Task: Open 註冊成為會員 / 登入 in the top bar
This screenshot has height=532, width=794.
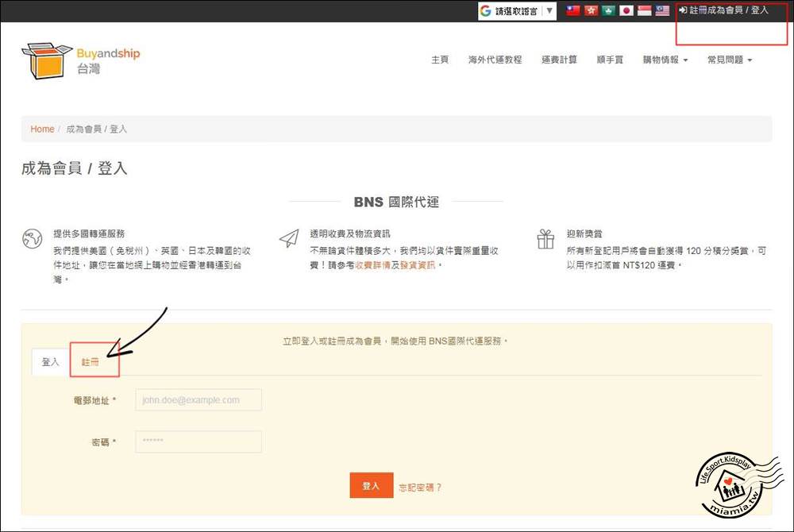Action: pyautogui.click(x=724, y=11)
